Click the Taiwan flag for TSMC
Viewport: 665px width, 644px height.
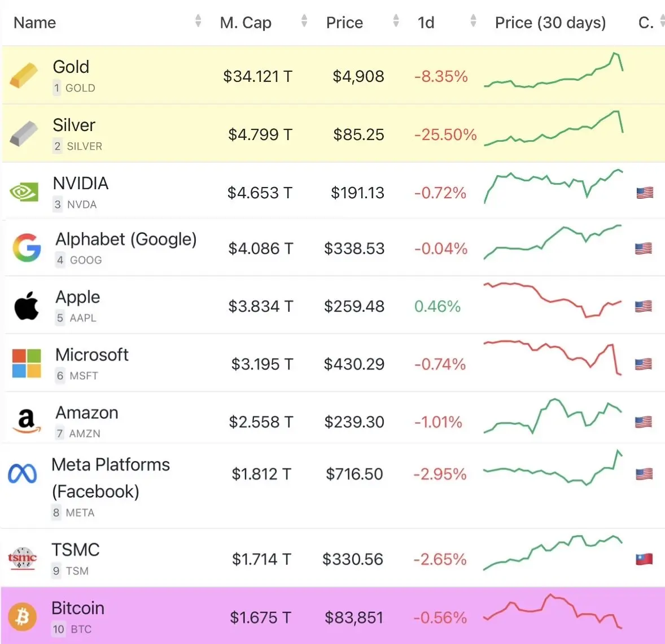(644, 559)
